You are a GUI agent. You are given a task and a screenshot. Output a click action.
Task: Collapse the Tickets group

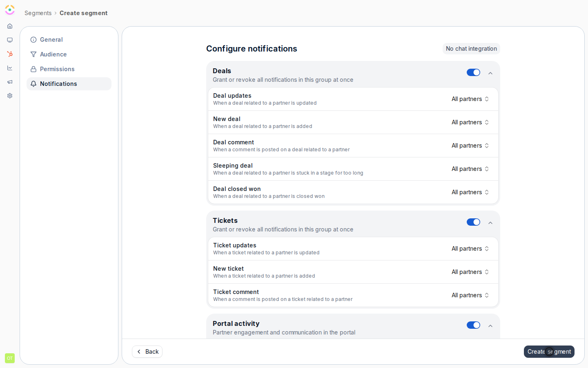[x=490, y=223]
